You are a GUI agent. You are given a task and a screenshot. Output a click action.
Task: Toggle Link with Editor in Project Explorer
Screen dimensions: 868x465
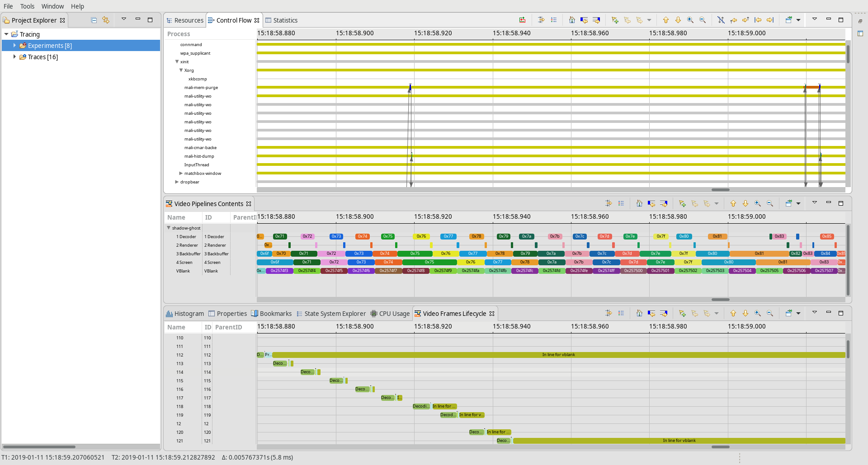click(x=106, y=20)
